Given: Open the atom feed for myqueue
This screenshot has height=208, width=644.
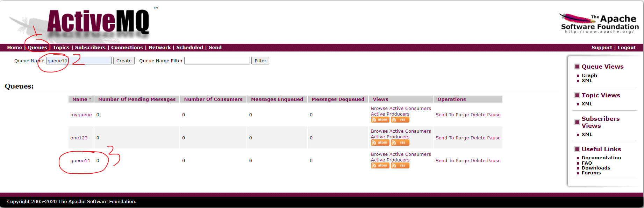Looking at the screenshot, I should [x=380, y=120].
